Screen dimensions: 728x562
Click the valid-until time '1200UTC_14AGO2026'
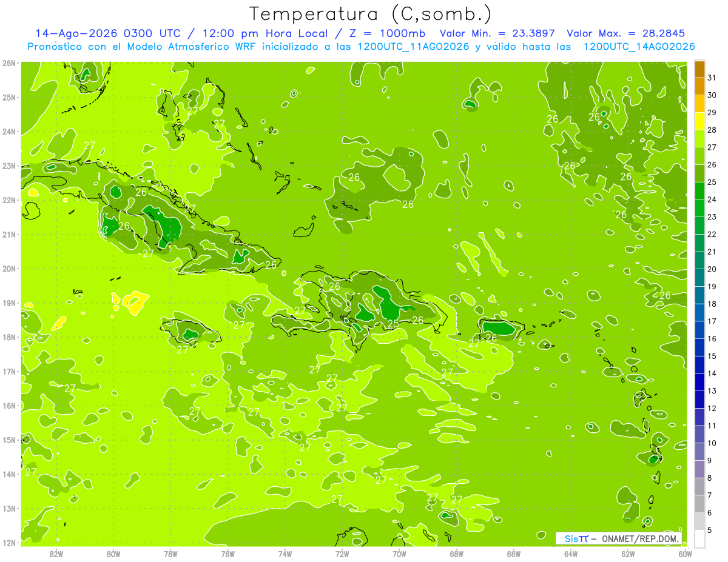(639, 47)
